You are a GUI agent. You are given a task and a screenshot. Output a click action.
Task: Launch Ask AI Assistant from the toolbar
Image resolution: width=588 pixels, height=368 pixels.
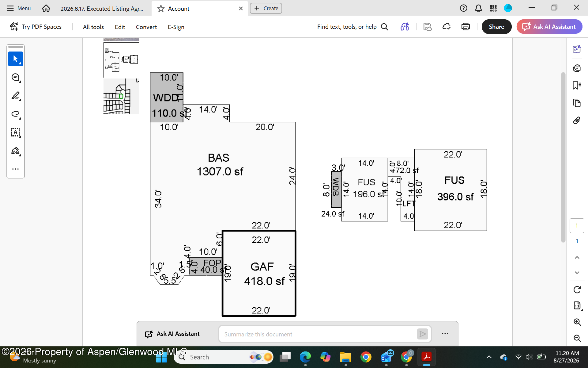(x=549, y=27)
